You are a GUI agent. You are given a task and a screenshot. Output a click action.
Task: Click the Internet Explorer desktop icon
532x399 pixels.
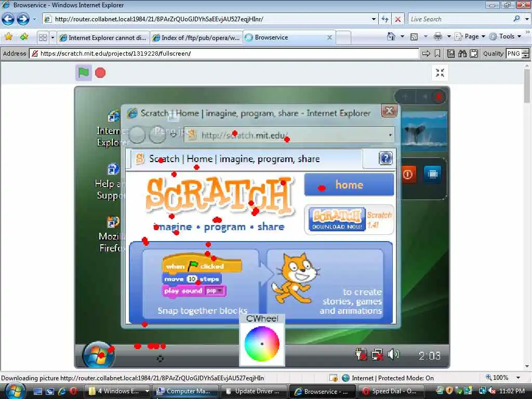click(113, 128)
